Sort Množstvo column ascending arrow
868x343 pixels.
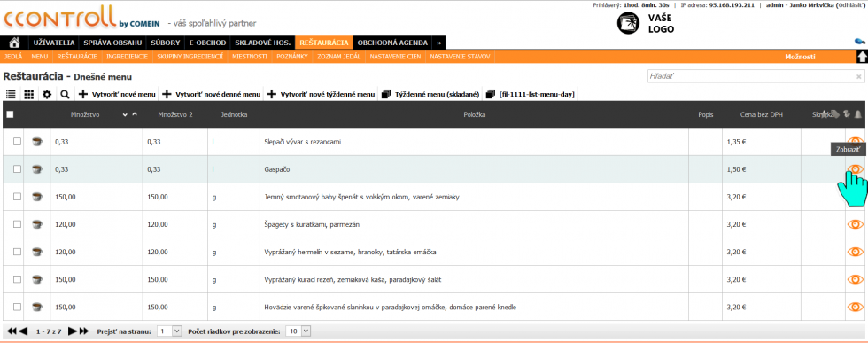[x=135, y=114]
